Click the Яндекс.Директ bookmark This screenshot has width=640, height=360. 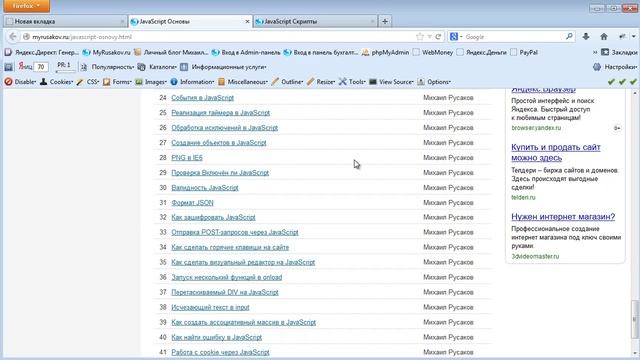42,52
